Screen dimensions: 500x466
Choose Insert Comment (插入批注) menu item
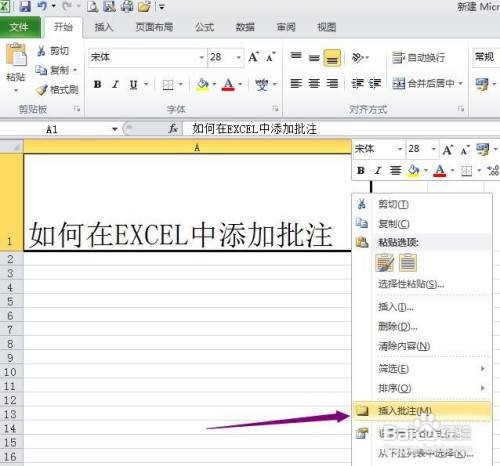tap(422, 411)
